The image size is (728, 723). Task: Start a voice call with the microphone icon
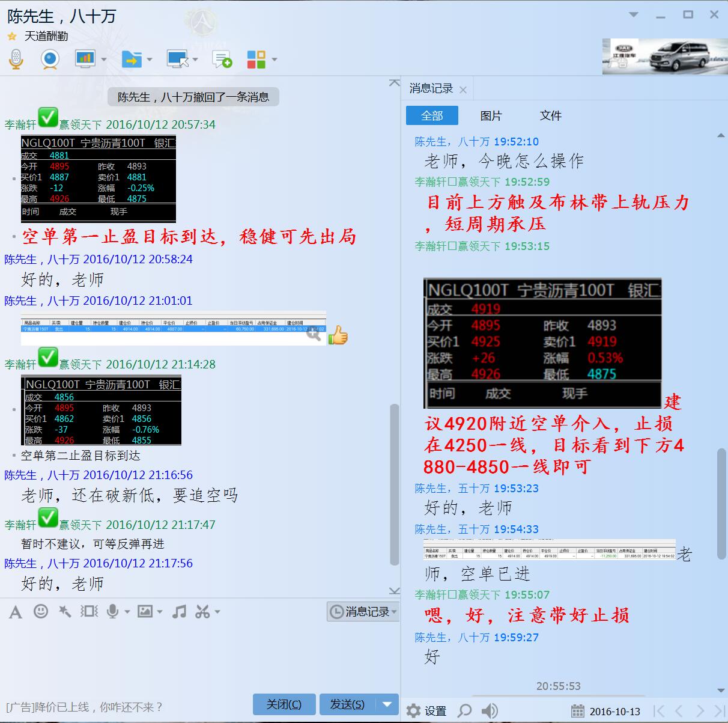pos(16,59)
